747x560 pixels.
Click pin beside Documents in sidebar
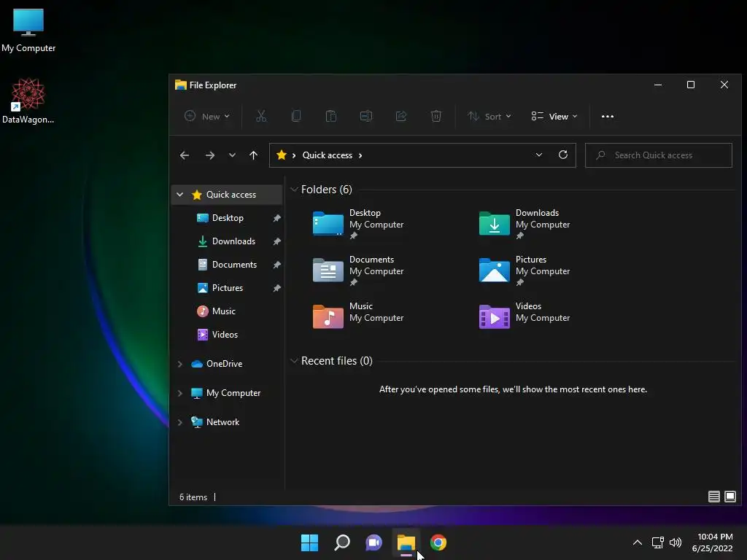pyautogui.click(x=276, y=264)
